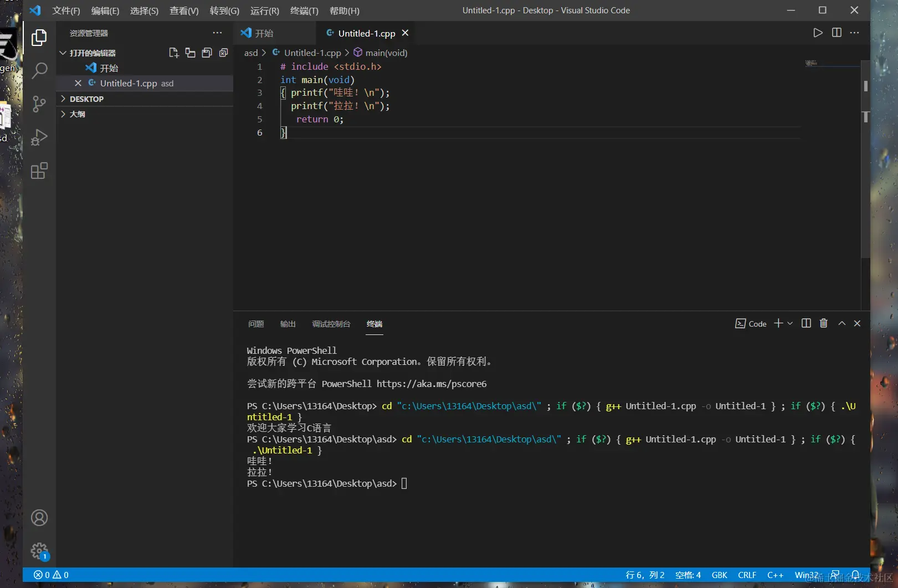Kill terminal with the trash icon
The height and width of the screenshot is (588, 898).
(x=824, y=323)
